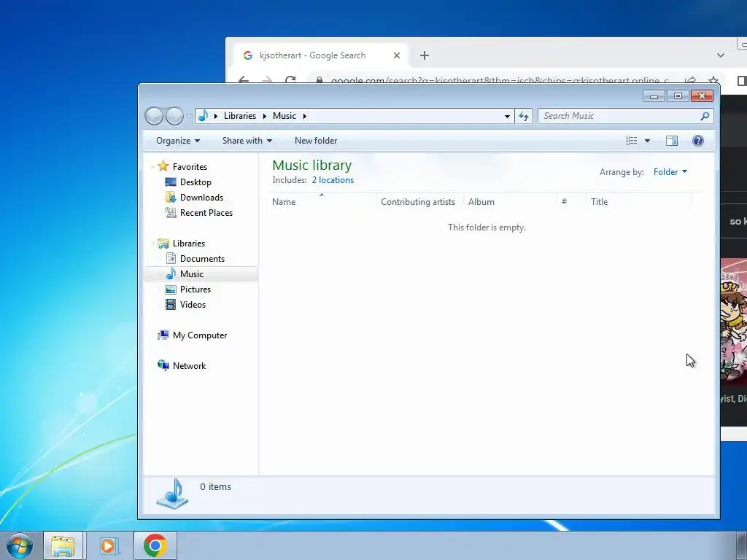The height and width of the screenshot is (560, 747).
Task: Sort by the Album column header
Action: point(510,201)
